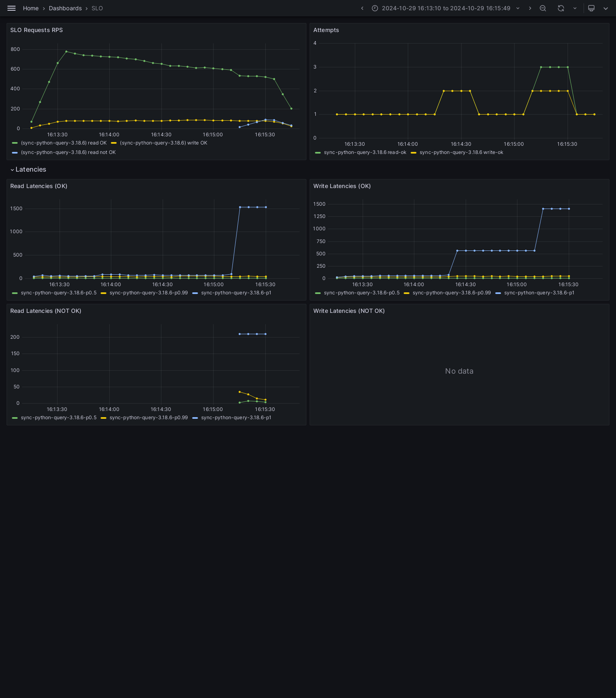
Task: Toggle read-ok series in Attempts legend
Action: tap(365, 152)
